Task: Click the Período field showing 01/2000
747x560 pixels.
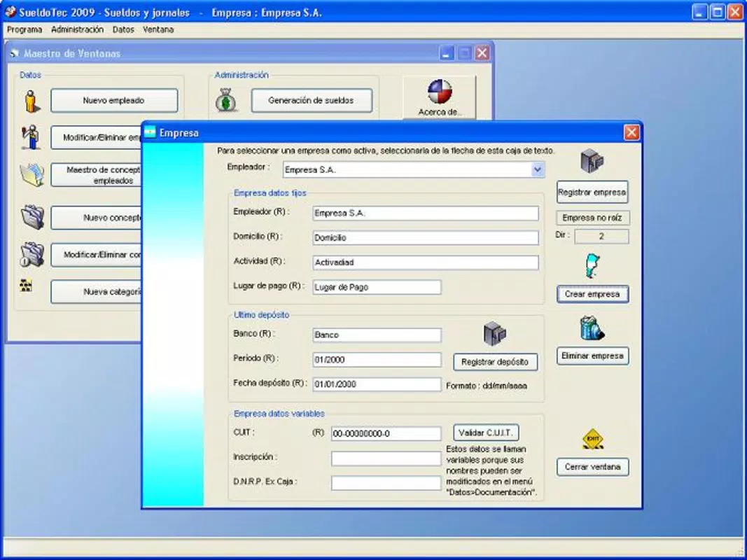Action: tap(377, 360)
